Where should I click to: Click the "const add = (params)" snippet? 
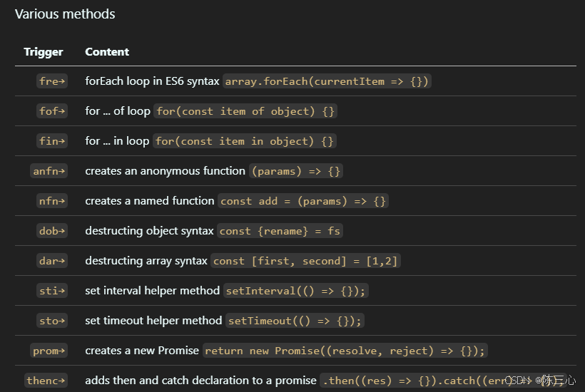point(303,201)
